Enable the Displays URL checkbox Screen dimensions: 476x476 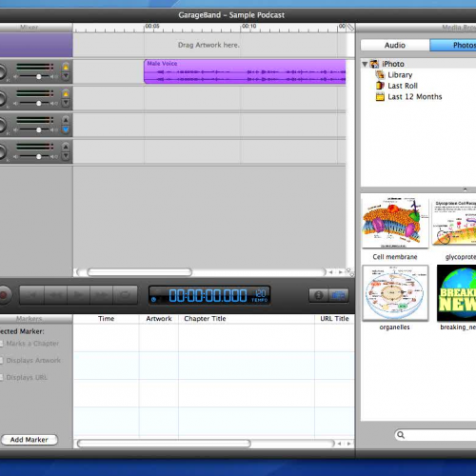click(1, 377)
